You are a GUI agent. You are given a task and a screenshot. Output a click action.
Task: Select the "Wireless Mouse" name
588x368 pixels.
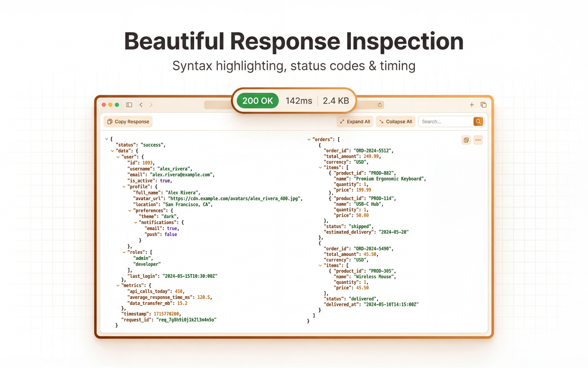tap(374, 277)
